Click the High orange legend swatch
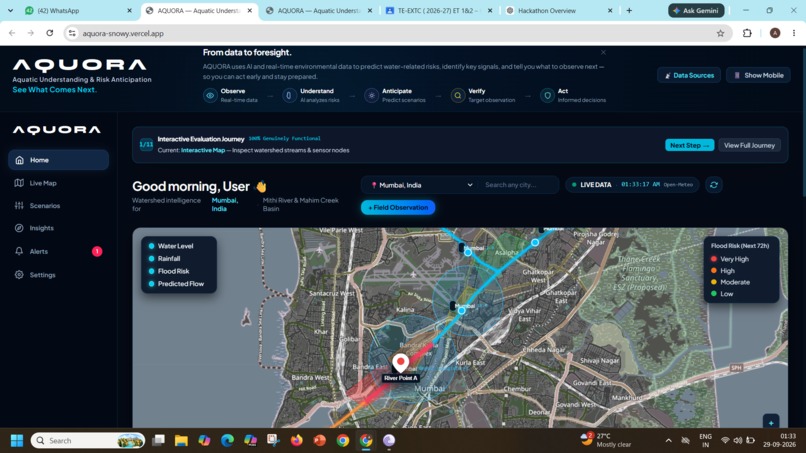 point(713,270)
